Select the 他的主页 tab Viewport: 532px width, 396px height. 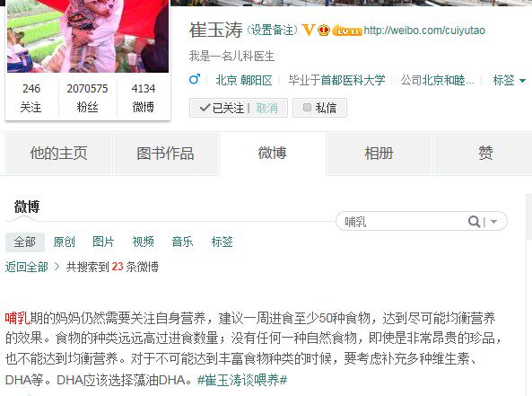coord(58,154)
